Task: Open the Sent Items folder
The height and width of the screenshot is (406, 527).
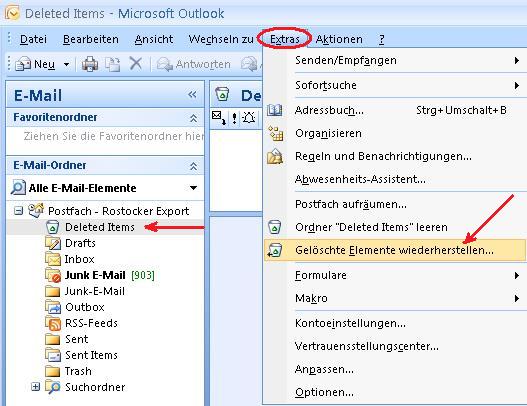Action: (x=91, y=355)
